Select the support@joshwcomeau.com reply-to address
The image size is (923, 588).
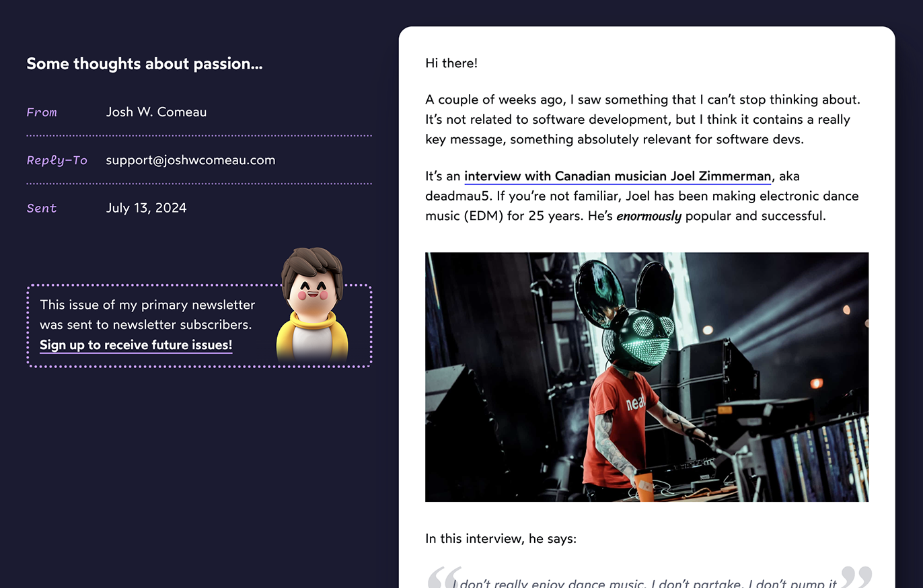click(190, 160)
